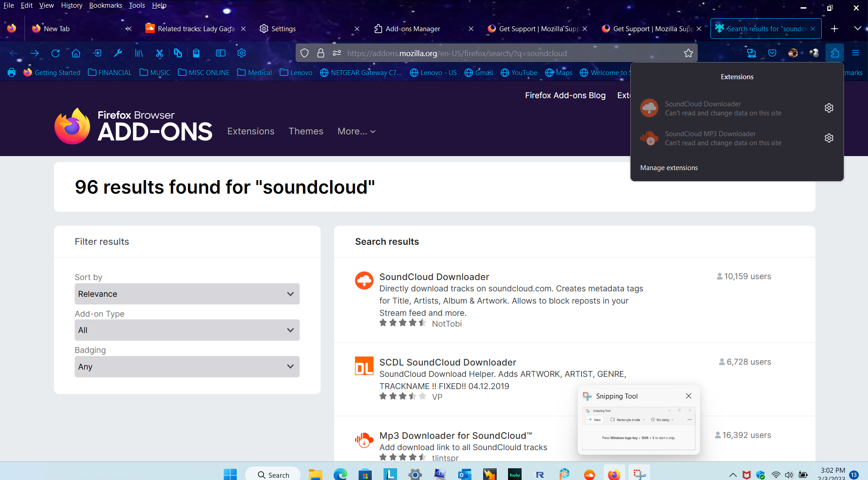
Task: Click the Snipping Tool notification thumbnail
Action: (x=638, y=428)
